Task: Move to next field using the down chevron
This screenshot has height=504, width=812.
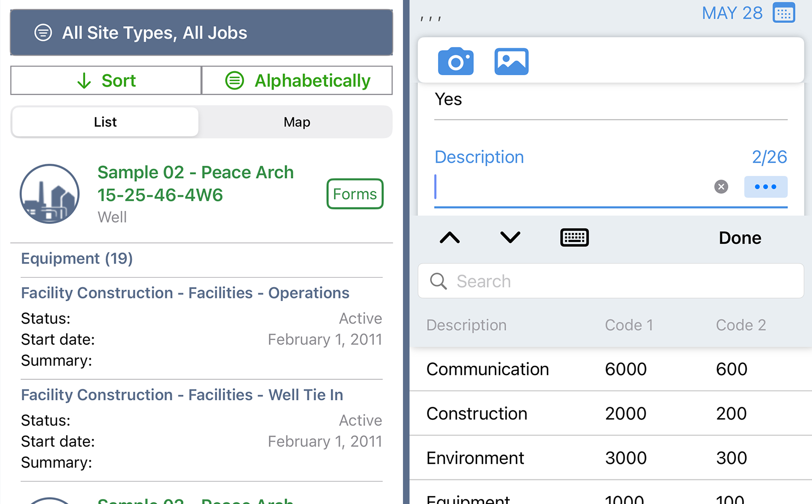Action: coord(509,237)
